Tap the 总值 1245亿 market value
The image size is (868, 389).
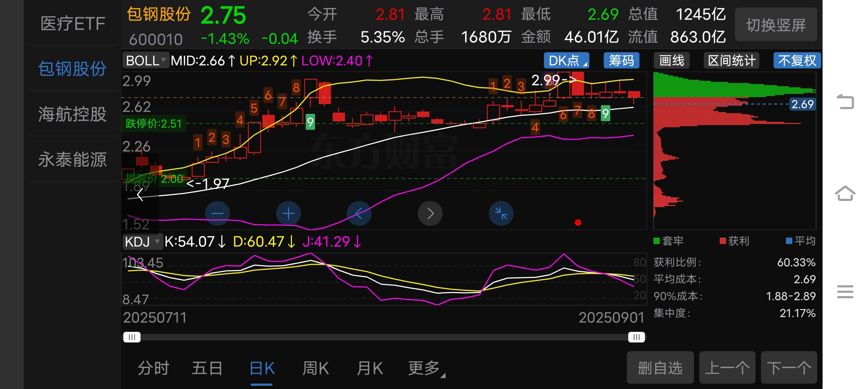click(701, 15)
